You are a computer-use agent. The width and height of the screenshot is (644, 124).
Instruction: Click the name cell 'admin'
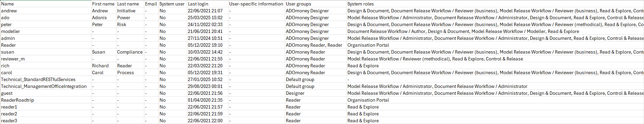click(46, 38)
